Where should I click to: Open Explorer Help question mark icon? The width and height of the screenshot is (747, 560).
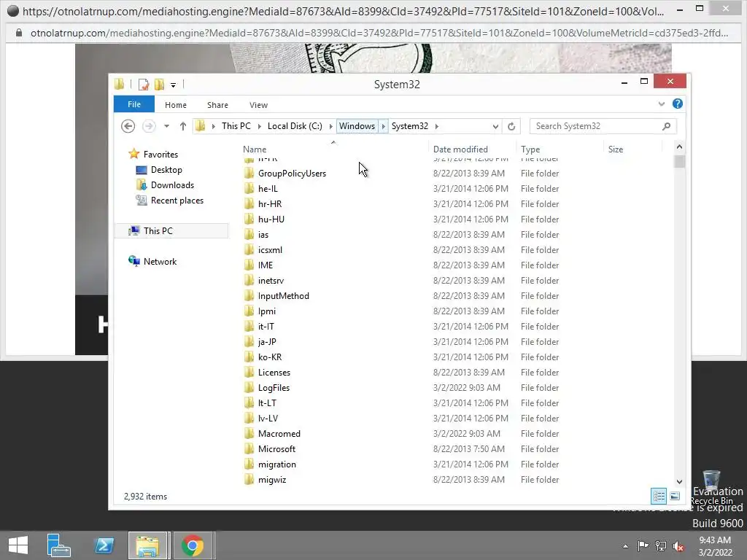point(678,104)
